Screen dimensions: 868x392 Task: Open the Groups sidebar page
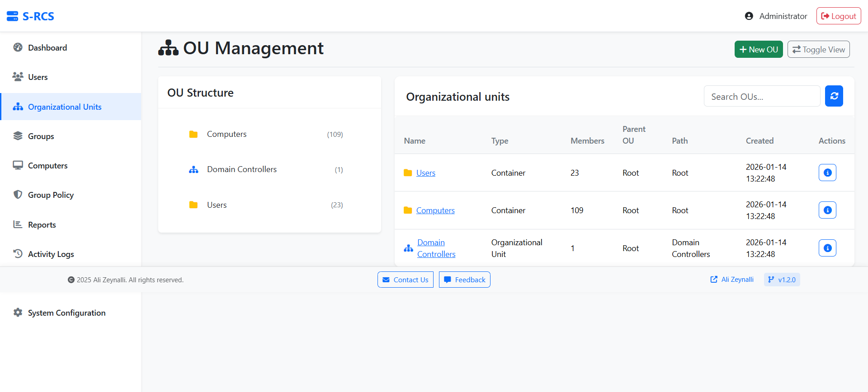[x=71, y=136]
